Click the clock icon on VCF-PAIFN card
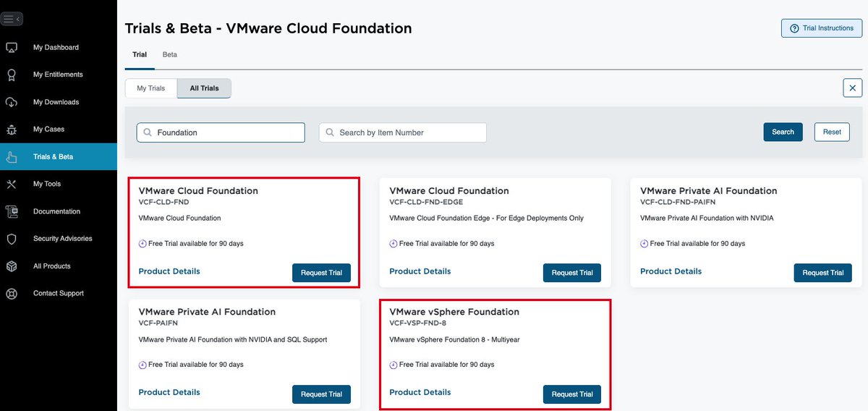The width and height of the screenshot is (868, 411). [x=142, y=365]
